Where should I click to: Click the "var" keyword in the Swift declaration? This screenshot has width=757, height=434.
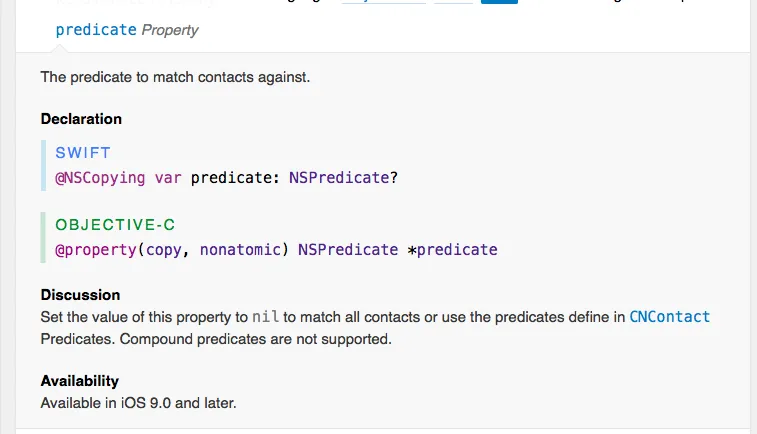point(168,178)
